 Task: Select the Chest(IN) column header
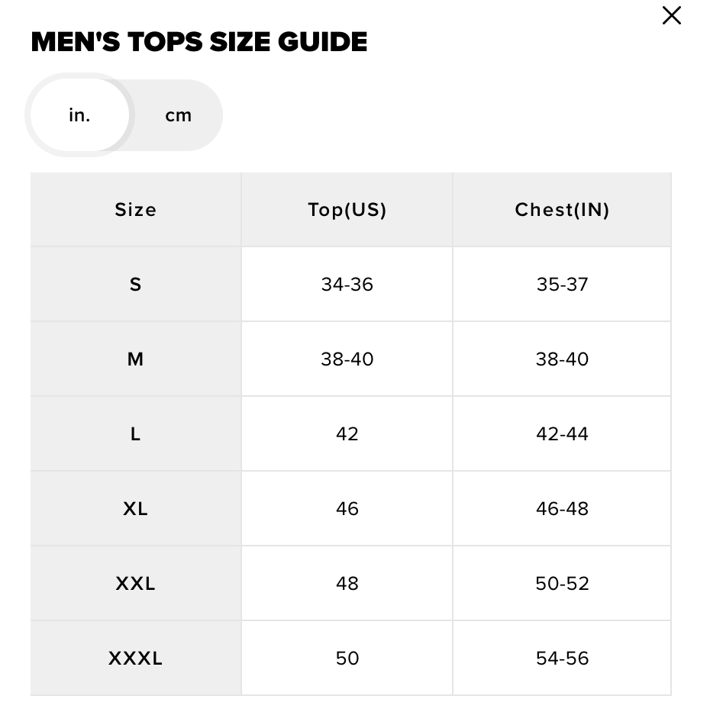pos(562,210)
